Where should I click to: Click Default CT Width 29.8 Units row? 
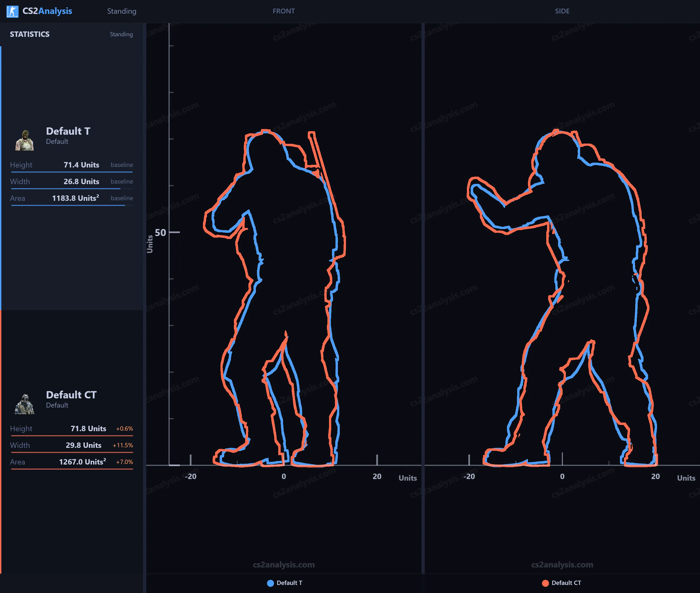[83, 445]
